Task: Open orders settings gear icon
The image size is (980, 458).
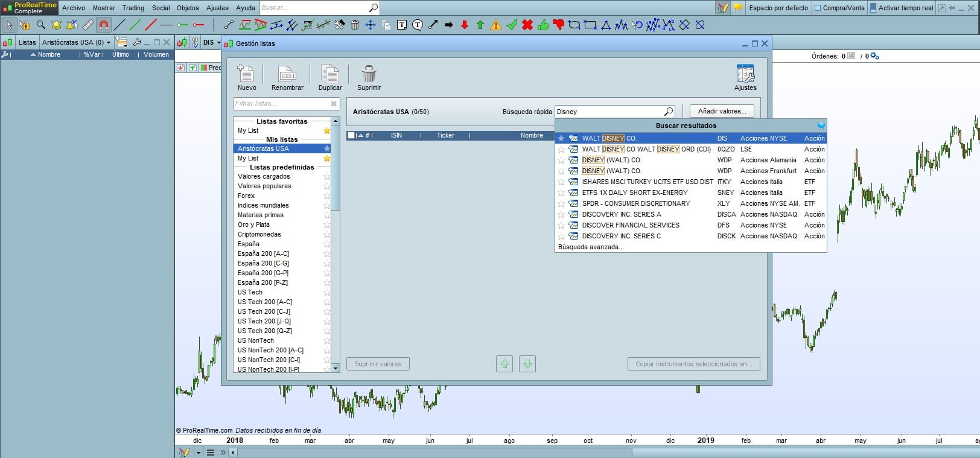Action: (874, 56)
